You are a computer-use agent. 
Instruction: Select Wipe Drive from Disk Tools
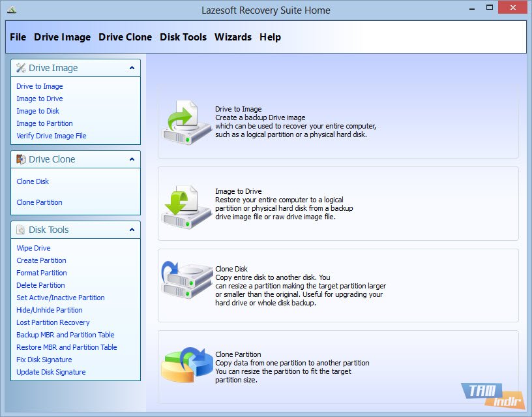point(33,248)
